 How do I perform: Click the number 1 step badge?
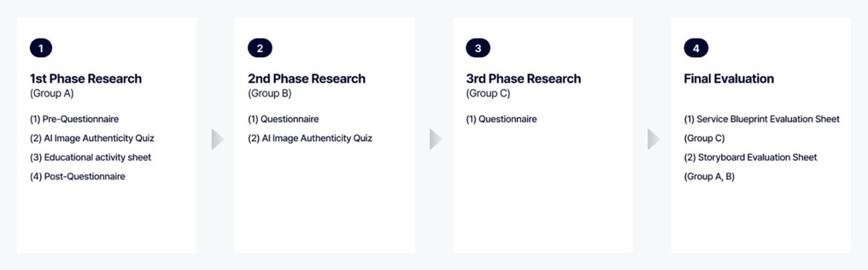pyautogui.click(x=41, y=48)
